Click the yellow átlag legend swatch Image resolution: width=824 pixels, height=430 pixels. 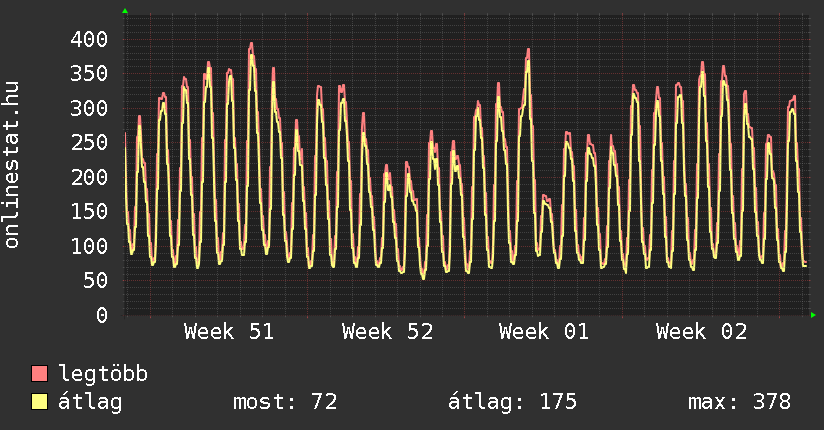coord(40,402)
